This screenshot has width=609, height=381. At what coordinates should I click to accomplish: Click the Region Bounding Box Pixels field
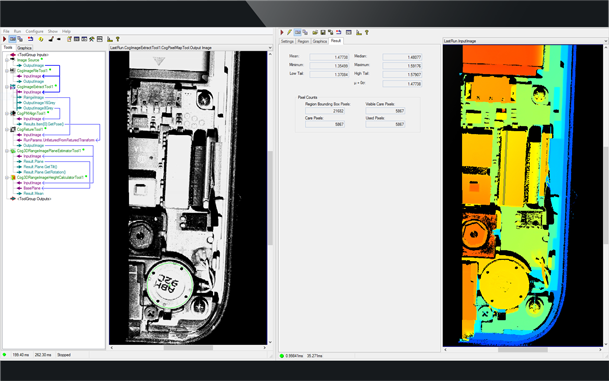[325, 111]
